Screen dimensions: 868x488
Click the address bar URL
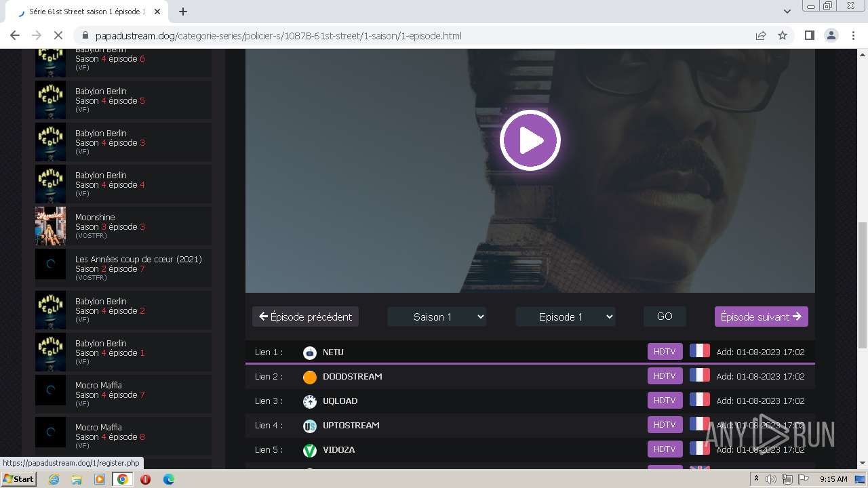(279, 35)
